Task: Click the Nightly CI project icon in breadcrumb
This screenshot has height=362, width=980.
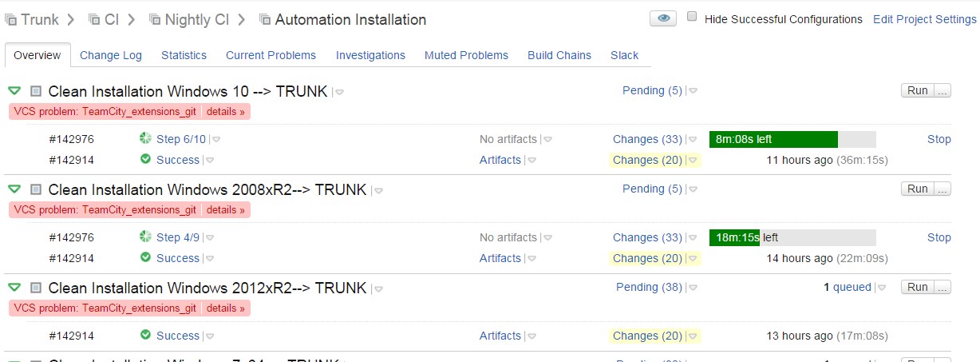Action: click(x=154, y=19)
